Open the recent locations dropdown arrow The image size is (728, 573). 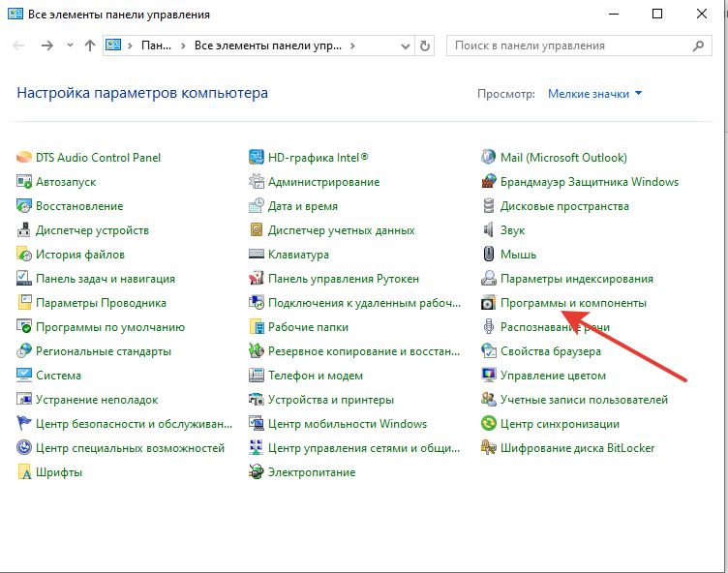pyautogui.click(x=70, y=45)
